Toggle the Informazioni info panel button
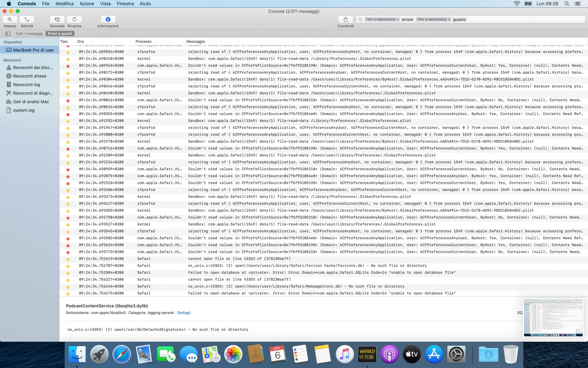 (x=108, y=19)
